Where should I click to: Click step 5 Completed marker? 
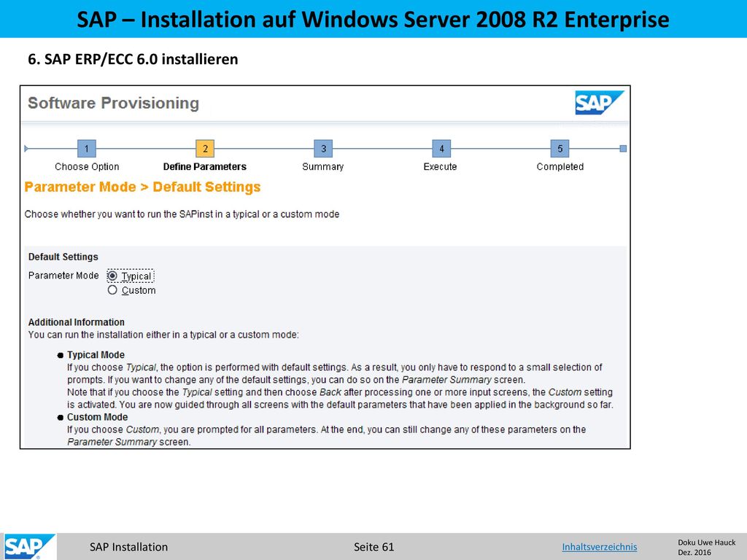tap(560, 149)
